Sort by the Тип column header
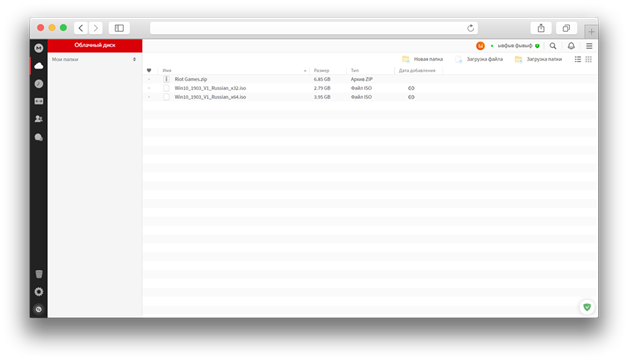628x360 pixels. click(x=355, y=70)
